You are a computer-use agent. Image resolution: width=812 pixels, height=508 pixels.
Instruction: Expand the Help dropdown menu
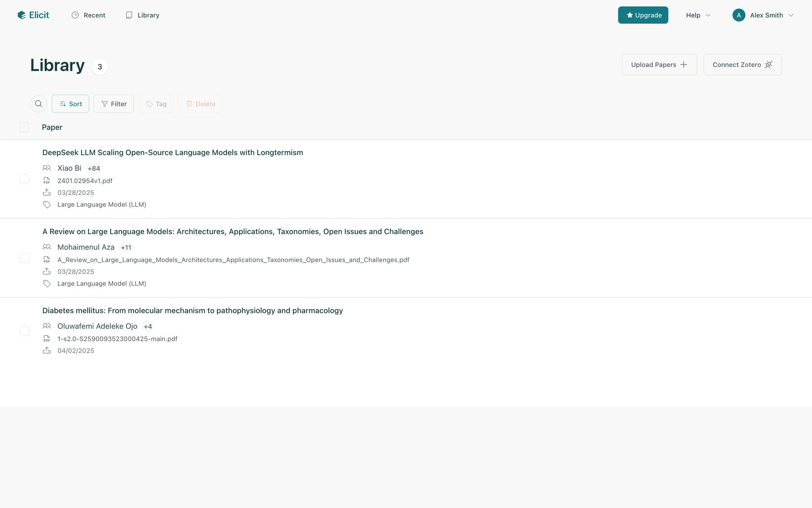pos(698,15)
